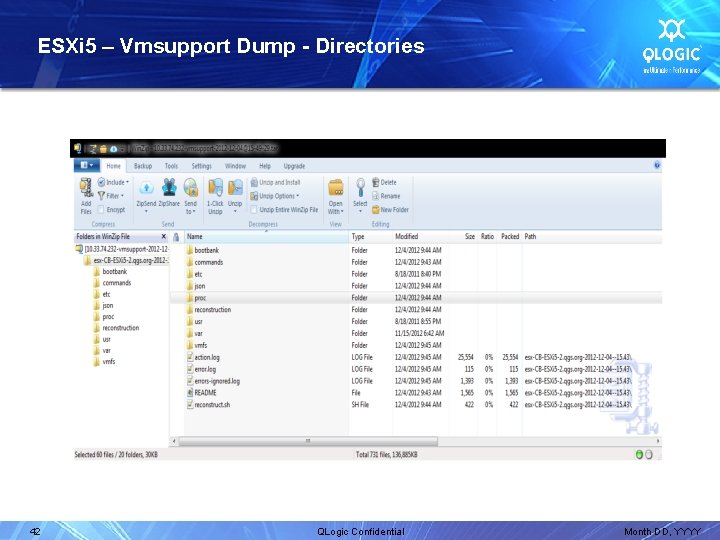Click the scrollbar left arrow
Screen dimensions: 720x540
tap(174, 441)
